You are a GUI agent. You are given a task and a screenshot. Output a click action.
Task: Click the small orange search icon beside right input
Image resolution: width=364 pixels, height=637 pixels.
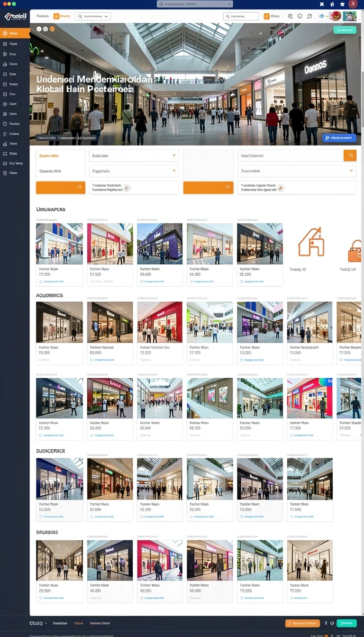tap(350, 155)
